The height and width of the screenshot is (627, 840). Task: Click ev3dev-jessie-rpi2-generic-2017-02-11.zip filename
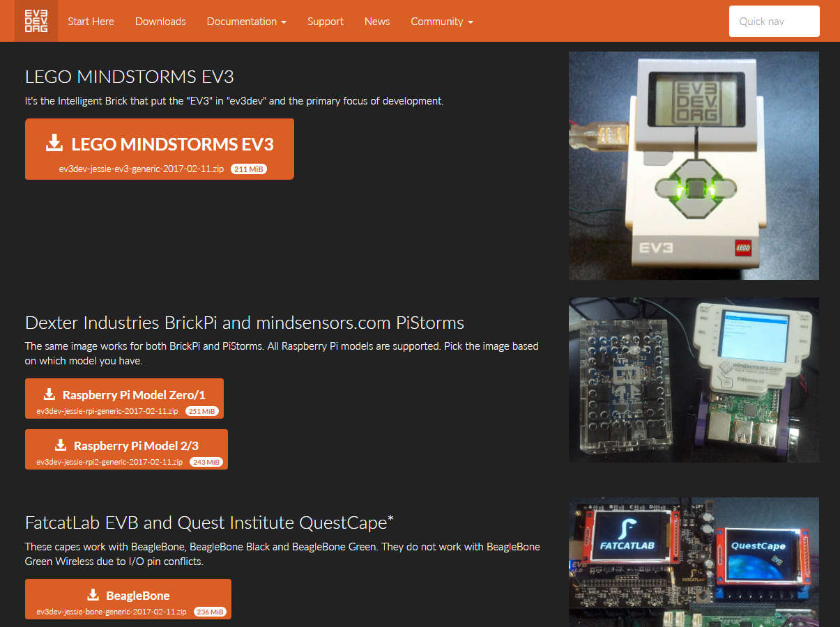[109, 462]
